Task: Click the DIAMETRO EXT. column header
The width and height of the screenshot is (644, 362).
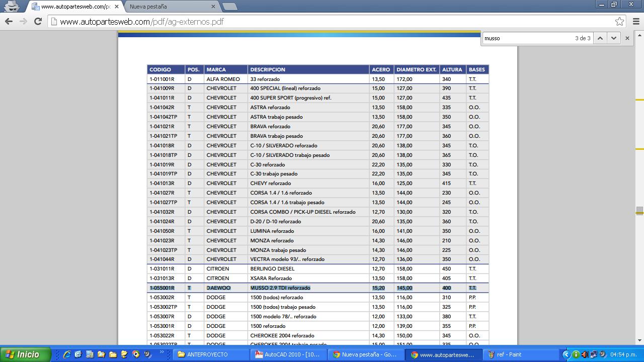Action: click(416, 69)
